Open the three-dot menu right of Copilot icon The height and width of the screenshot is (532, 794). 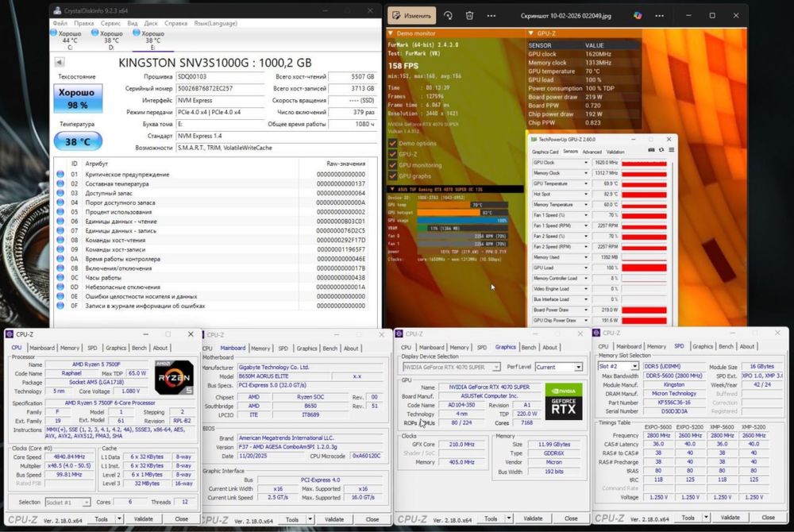(659, 16)
